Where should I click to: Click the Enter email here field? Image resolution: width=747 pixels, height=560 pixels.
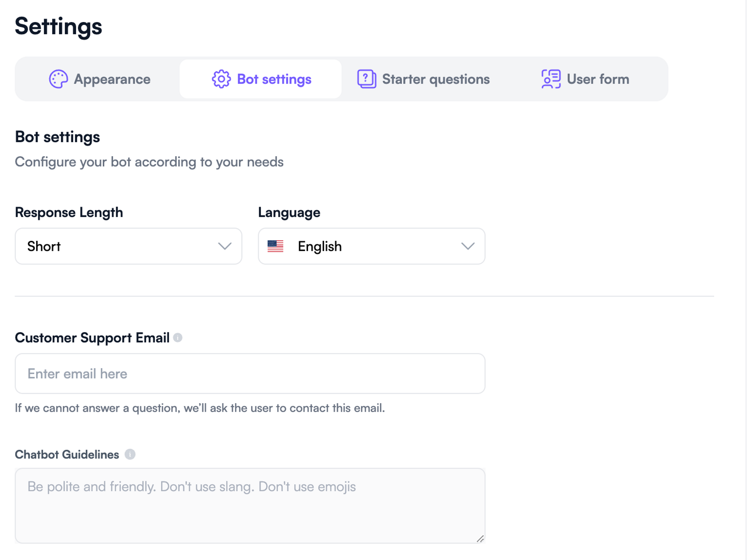click(x=249, y=373)
